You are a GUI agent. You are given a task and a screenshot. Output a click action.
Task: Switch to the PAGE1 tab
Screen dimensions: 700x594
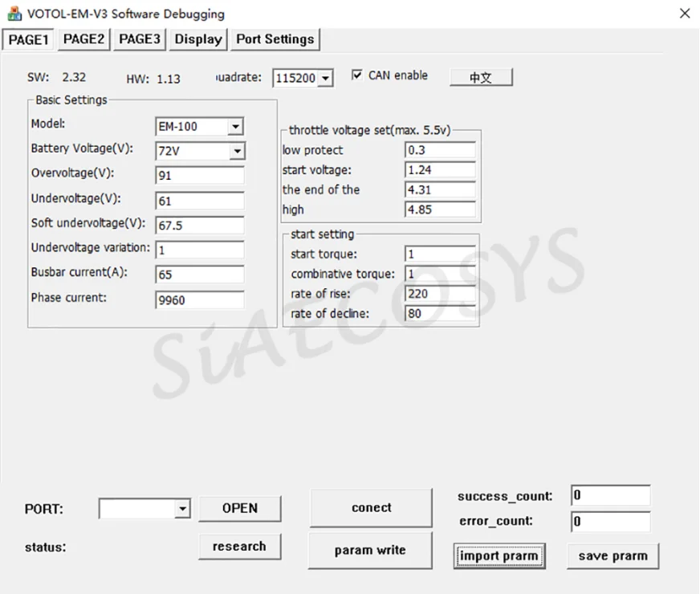pos(28,39)
